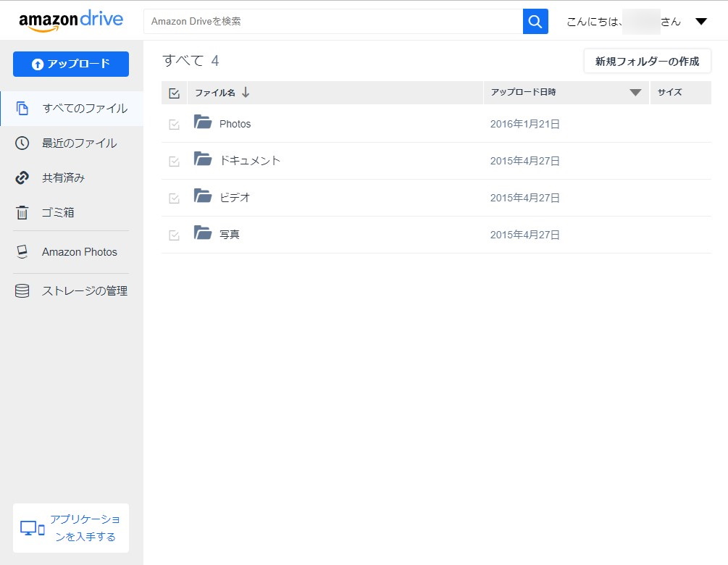
Task: Select the checkbox next to ドキュメント
Action: [174, 161]
